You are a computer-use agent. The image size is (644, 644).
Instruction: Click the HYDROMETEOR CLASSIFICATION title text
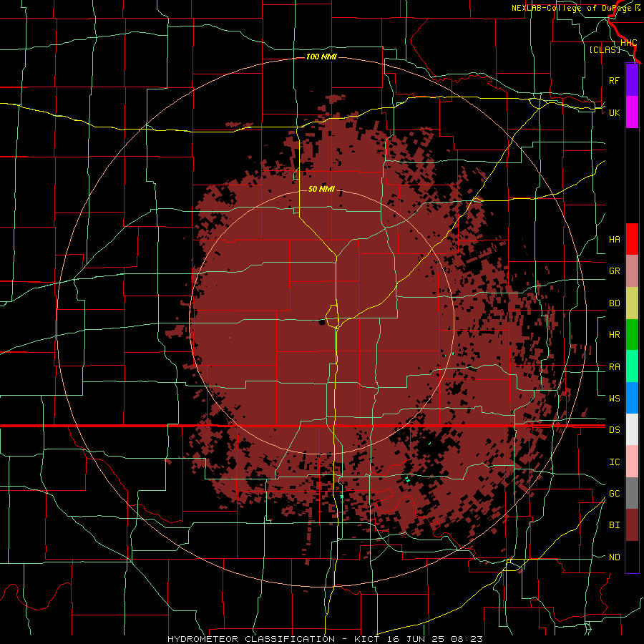pyautogui.click(x=251, y=639)
